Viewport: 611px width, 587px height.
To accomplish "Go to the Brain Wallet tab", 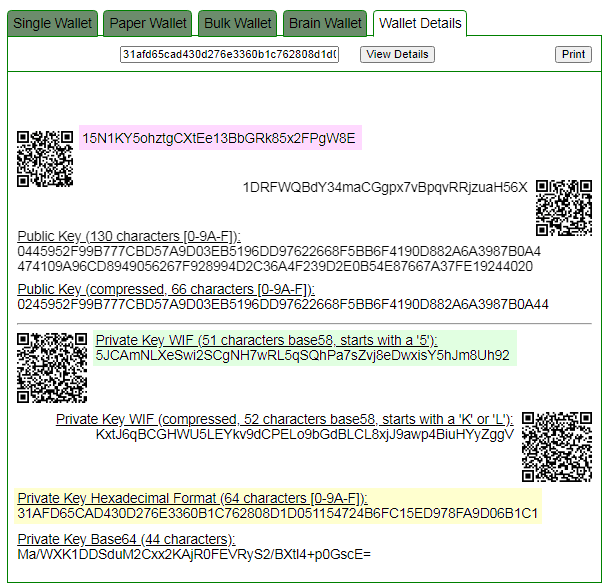I will pyautogui.click(x=325, y=23).
